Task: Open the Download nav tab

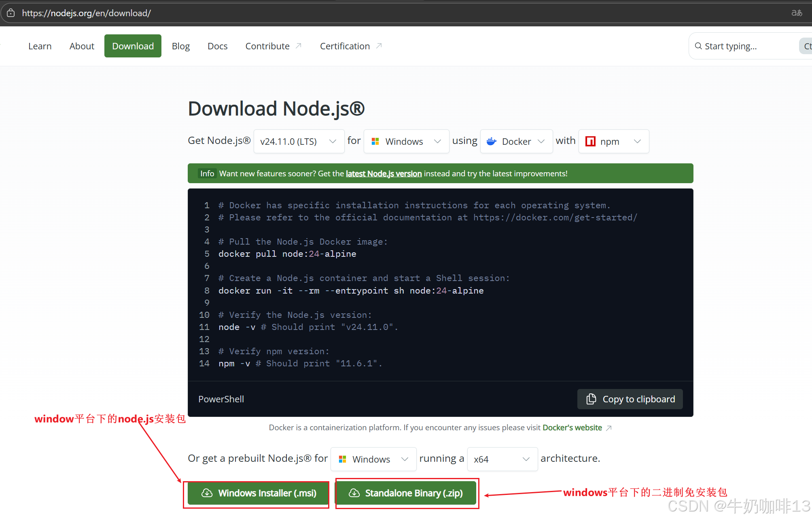Action: pos(133,46)
